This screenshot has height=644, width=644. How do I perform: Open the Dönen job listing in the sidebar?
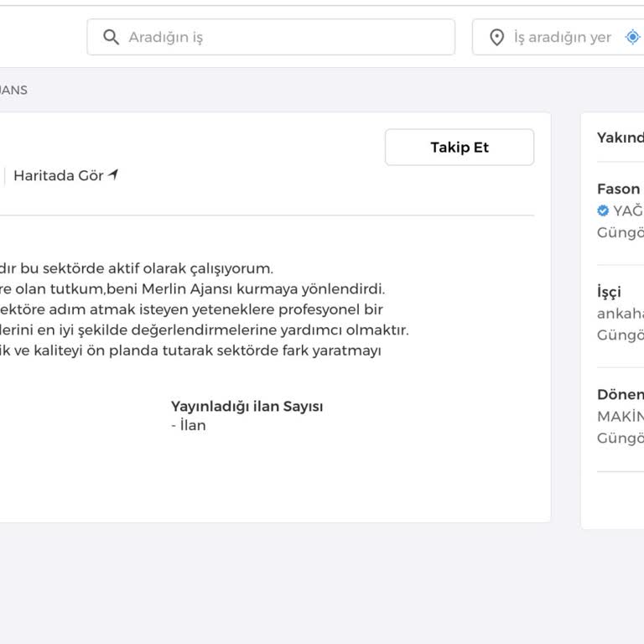[621, 394]
